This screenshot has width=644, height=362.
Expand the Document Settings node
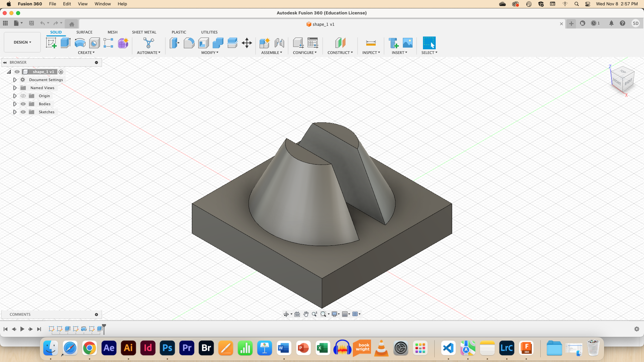(x=15, y=80)
